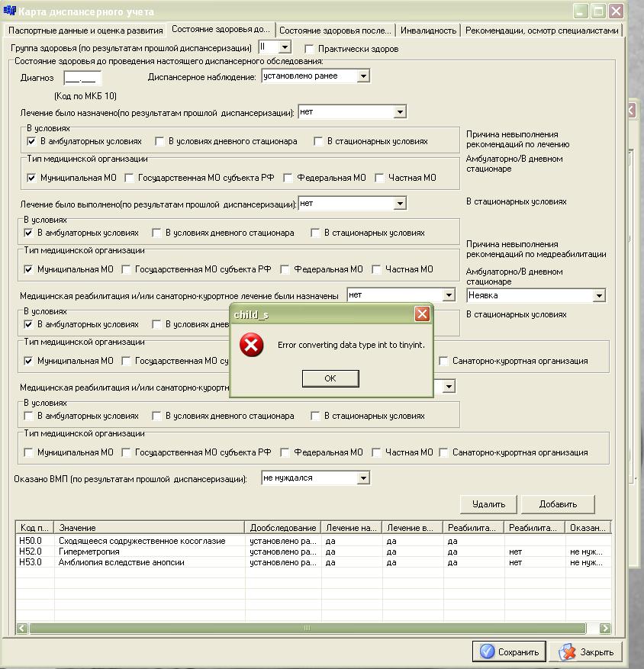Open the Инвалидность tab
This screenshot has width=644, height=669.
428,31
